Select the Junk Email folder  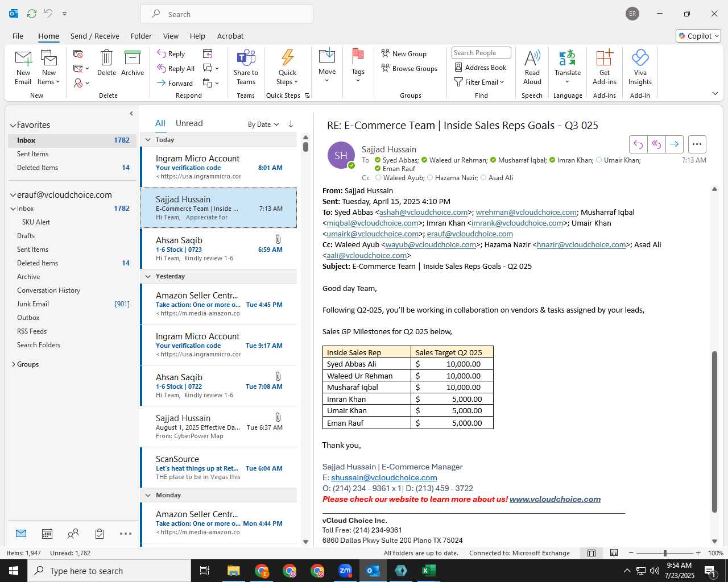33,304
